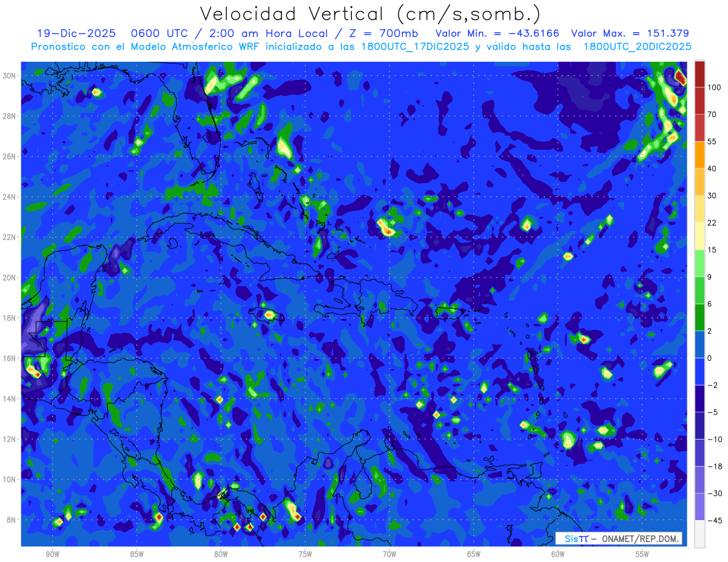Click the "28N" latitude label

(x=10, y=116)
